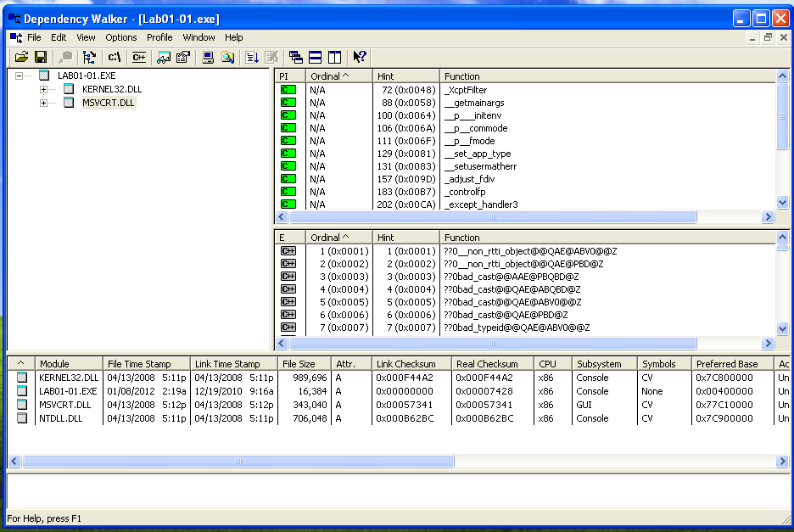Toggle Auto Expand tree toolbar button
Screen dimensions: 794x532
tap(89, 57)
